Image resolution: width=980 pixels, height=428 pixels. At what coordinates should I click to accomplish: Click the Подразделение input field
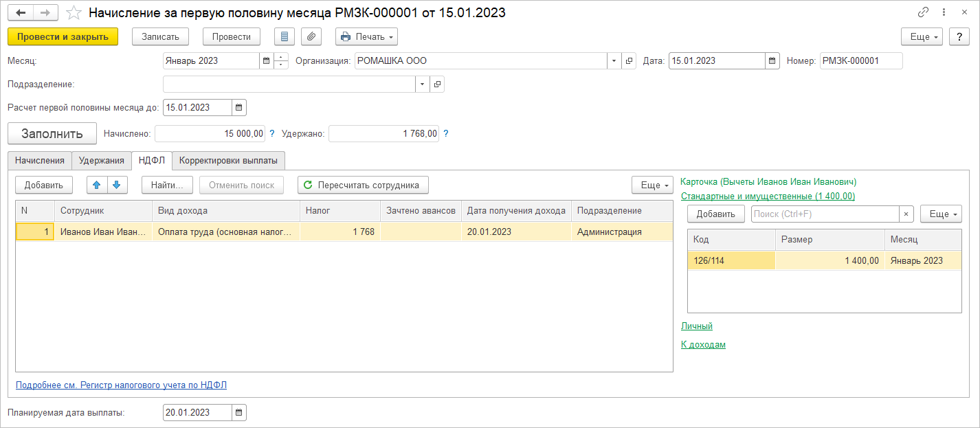(289, 84)
